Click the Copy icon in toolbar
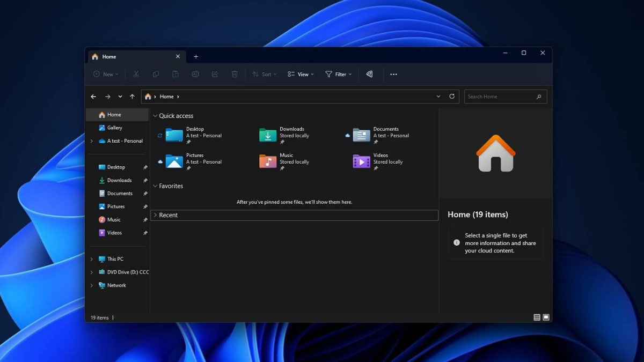644x362 pixels. pyautogui.click(x=156, y=75)
